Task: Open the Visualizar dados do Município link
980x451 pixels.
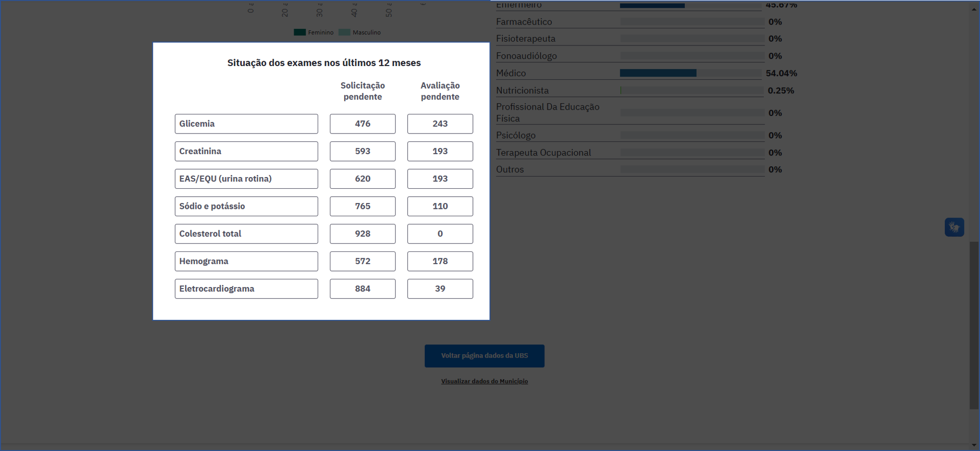Action: tap(484, 381)
